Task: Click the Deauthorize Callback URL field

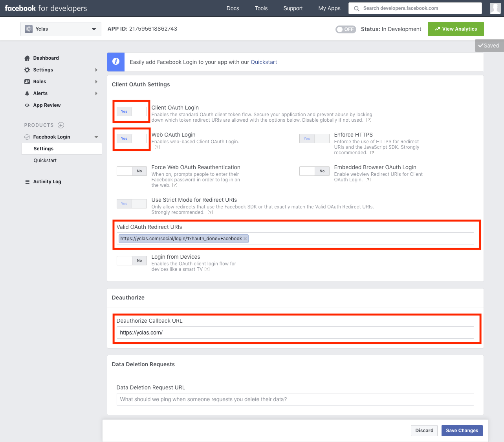Action: coord(295,332)
